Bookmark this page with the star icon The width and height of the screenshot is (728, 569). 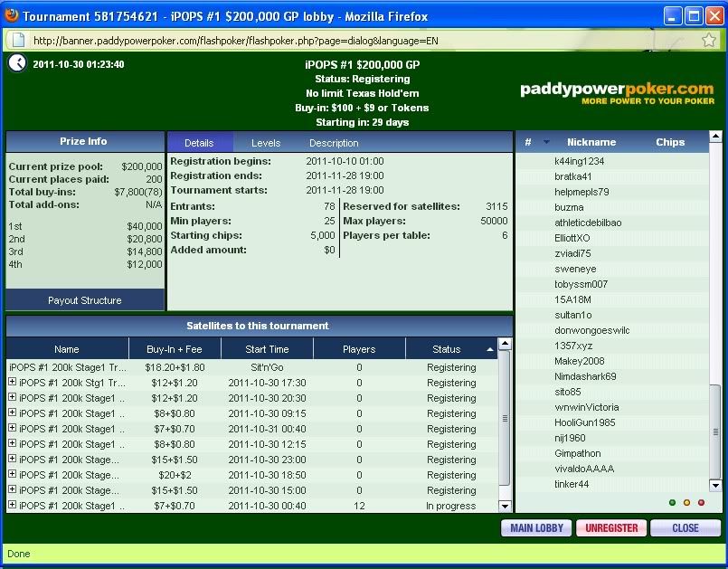click(709, 40)
